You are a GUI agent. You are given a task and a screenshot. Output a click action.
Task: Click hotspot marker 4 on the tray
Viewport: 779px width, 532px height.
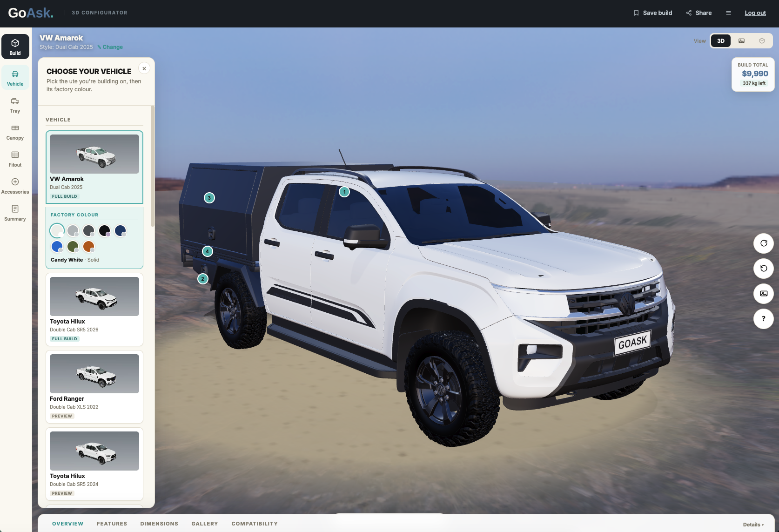208,251
